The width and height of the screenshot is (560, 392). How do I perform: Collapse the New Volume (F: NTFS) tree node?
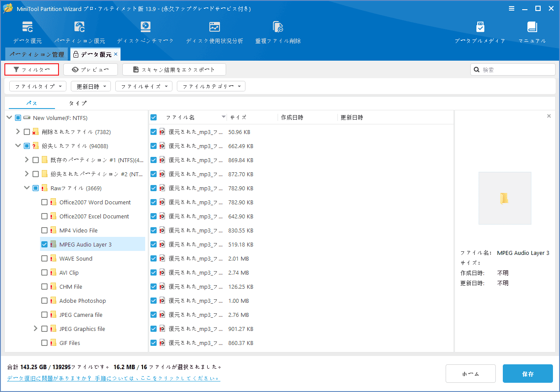pos(9,118)
